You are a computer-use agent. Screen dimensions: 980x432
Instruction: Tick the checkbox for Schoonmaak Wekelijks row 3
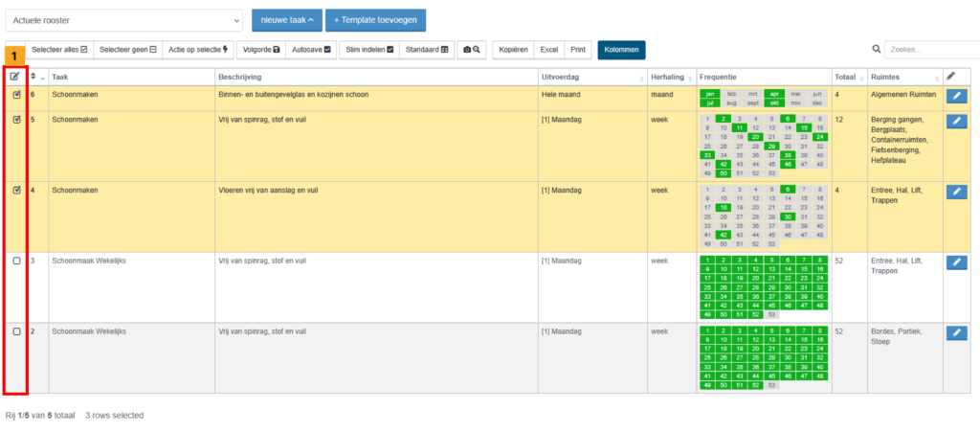[x=16, y=261]
